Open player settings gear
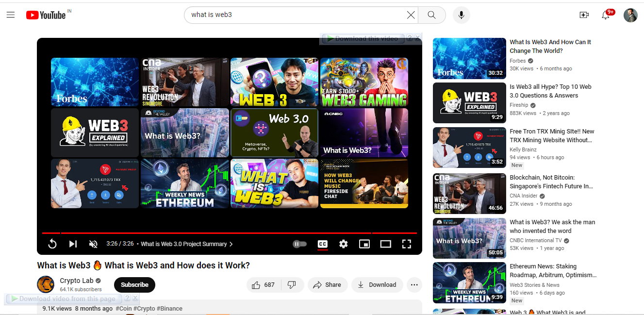 coord(344,244)
